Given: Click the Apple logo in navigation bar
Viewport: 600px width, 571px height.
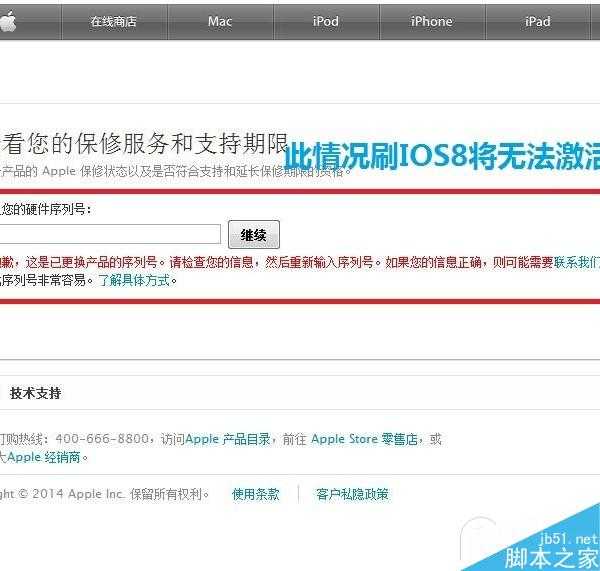Looking at the screenshot, I should pos(8,21).
